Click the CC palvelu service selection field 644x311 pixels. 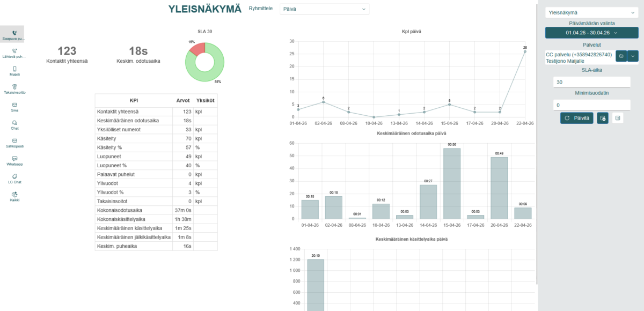579,58
